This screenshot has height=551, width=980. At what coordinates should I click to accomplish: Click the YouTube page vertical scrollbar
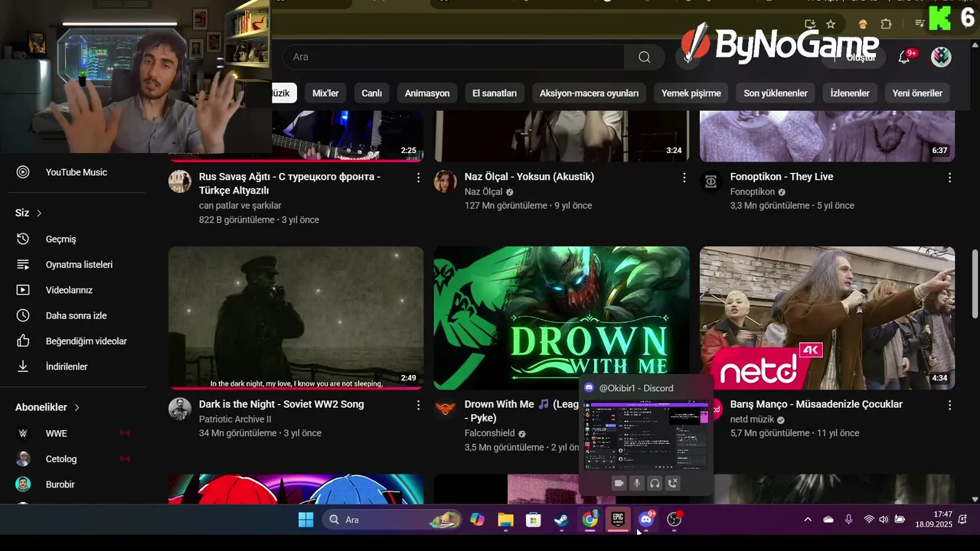pyautogui.click(x=975, y=283)
